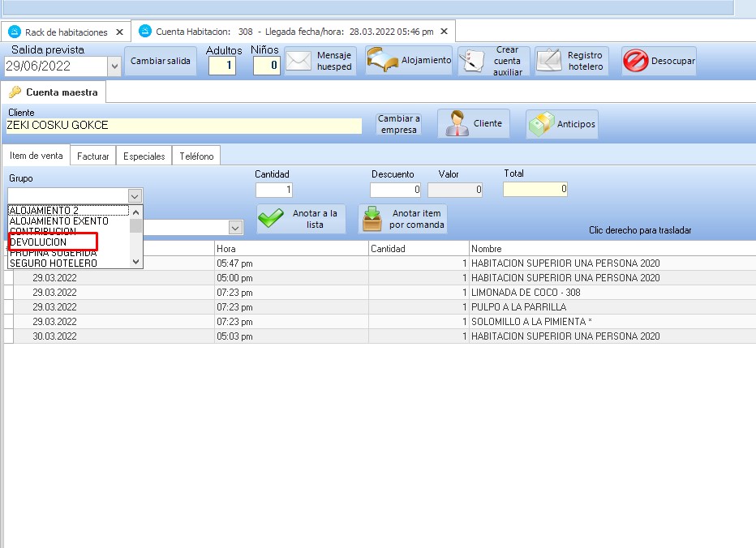Click Crear cuenta auxiliar icon

(x=494, y=62)
